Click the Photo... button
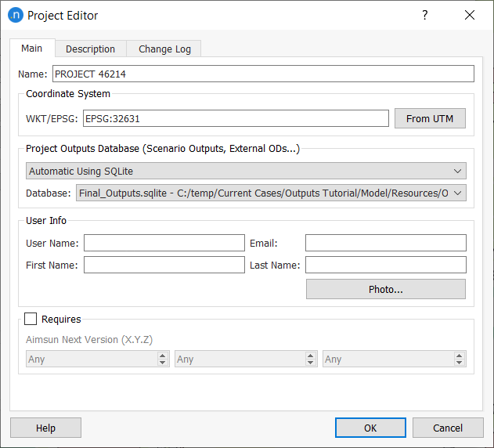The image size is (494, 448). [x=386, y=289]
